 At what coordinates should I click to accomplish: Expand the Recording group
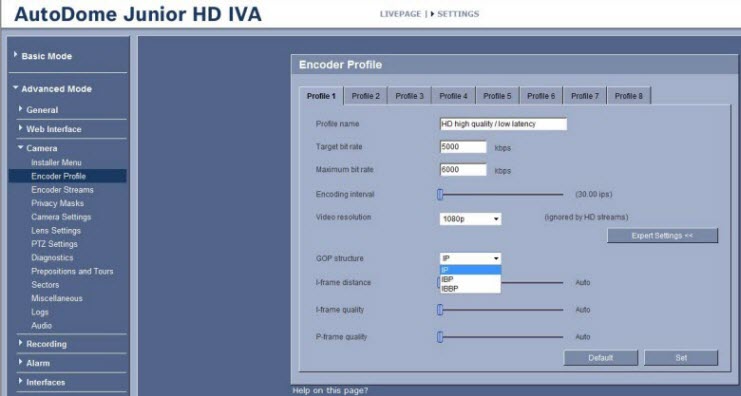click(x=46, y=344)
